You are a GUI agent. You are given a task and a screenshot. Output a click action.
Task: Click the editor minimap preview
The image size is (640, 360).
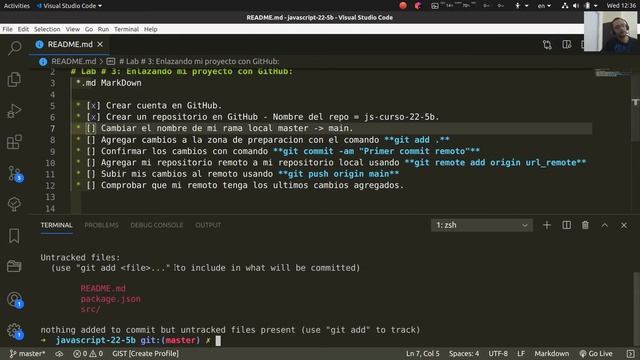(612, 74)
